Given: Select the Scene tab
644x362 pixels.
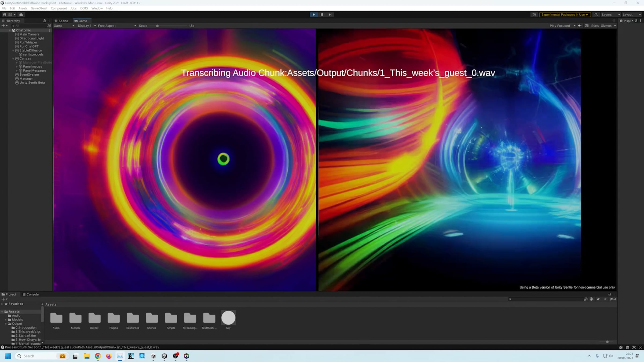Looking at the screenshot, I should pyautogui.click(x=61, y=21).
